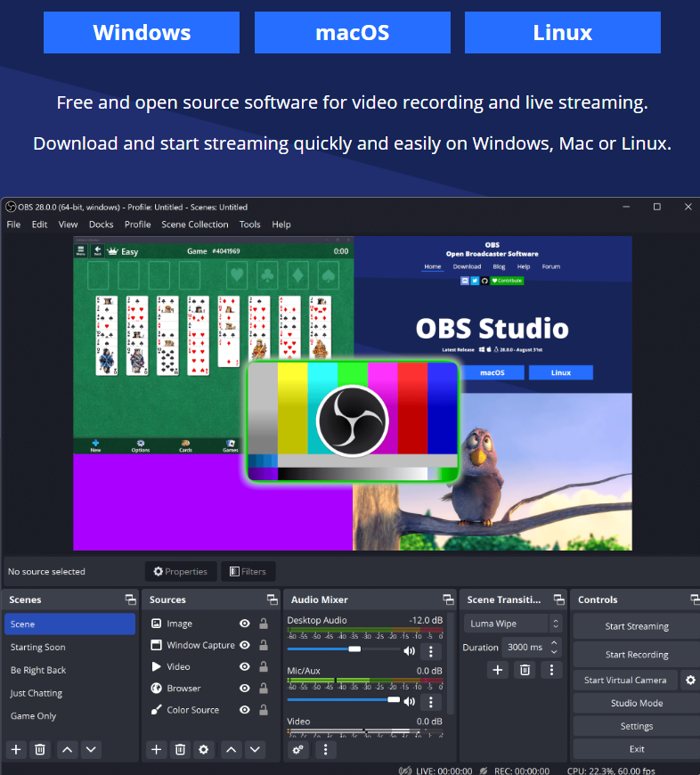Image resolution: width=700 pixels, height=775 pixels.
Task: Open source properties gear icon
Action: (x=204, y=750)
